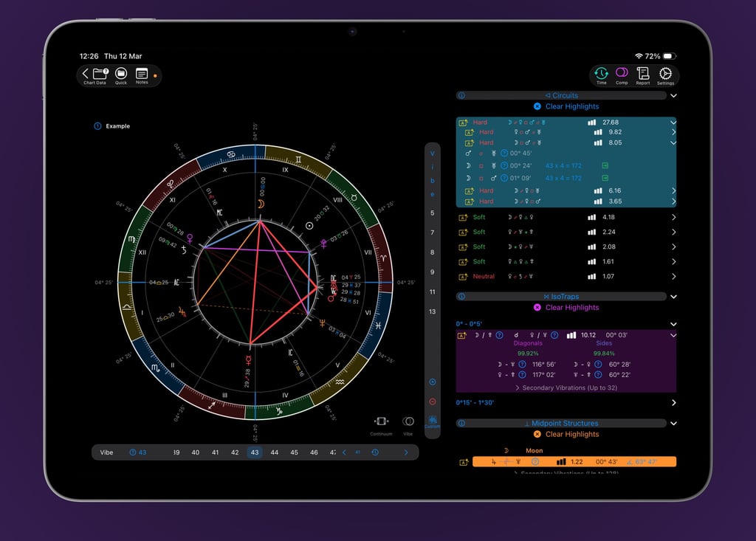
Task: Toggle highlight on Hard 6.16 circuit
Action: (469, 191)
